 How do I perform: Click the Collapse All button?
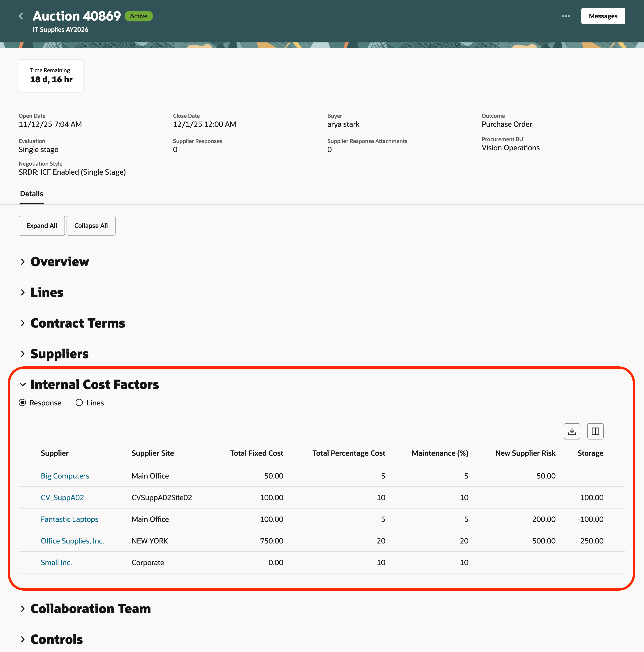(91, 225)
